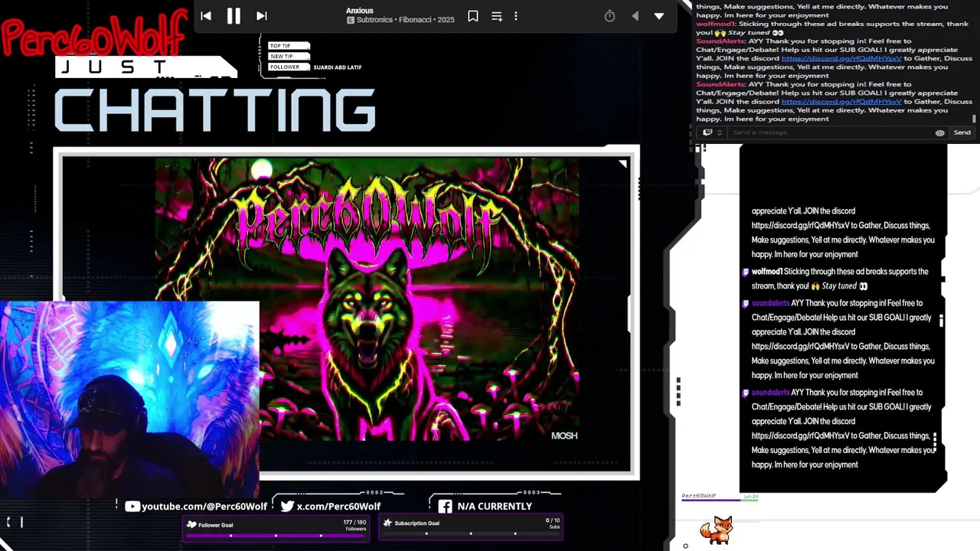The height and width of the screenshot is (551, 980).
Task: Click the 0 / 10 subs count
Action: 553,520
